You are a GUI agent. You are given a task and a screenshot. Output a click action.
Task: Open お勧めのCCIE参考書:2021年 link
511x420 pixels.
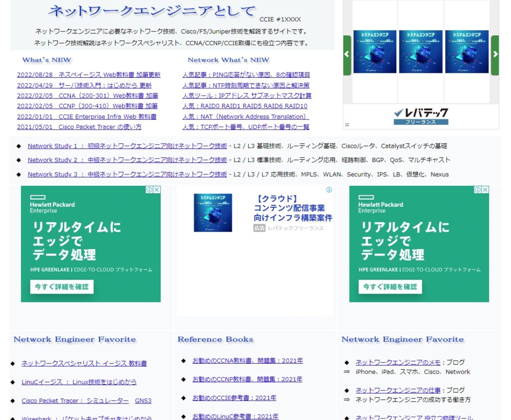click(x=234, y=398)
